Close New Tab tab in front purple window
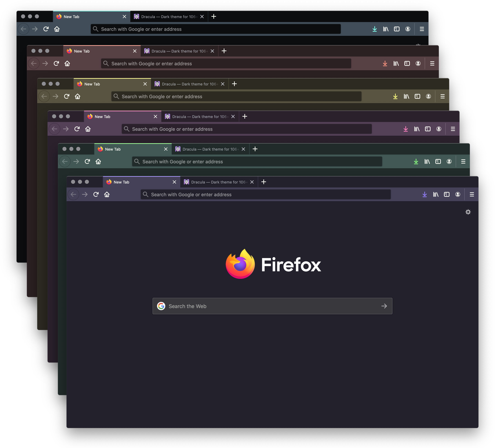495x448 pixels. pos(174,182)
